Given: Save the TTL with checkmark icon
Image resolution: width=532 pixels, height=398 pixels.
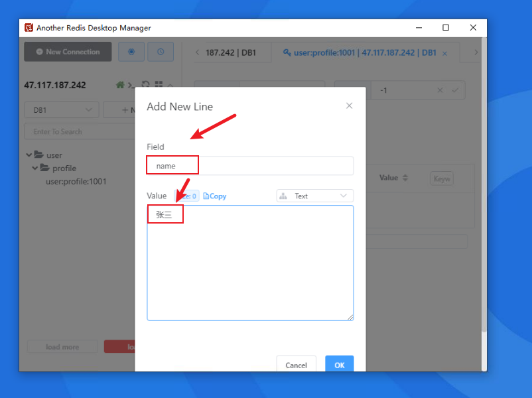Looking at the screenshot, I should click(x=455, y=90).
